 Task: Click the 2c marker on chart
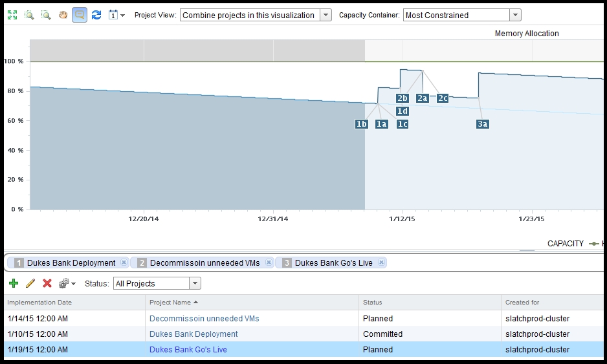[443, 98]
